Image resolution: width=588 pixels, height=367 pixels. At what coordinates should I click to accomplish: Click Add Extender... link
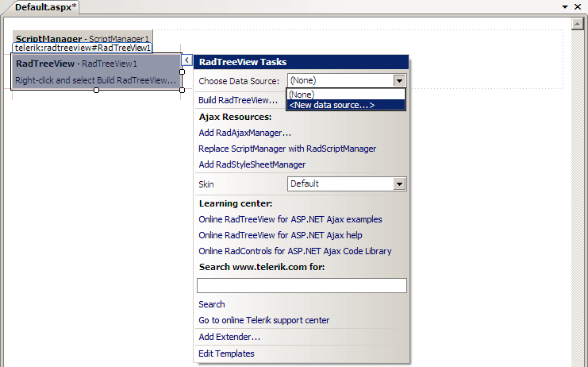[x=229, y=337]
